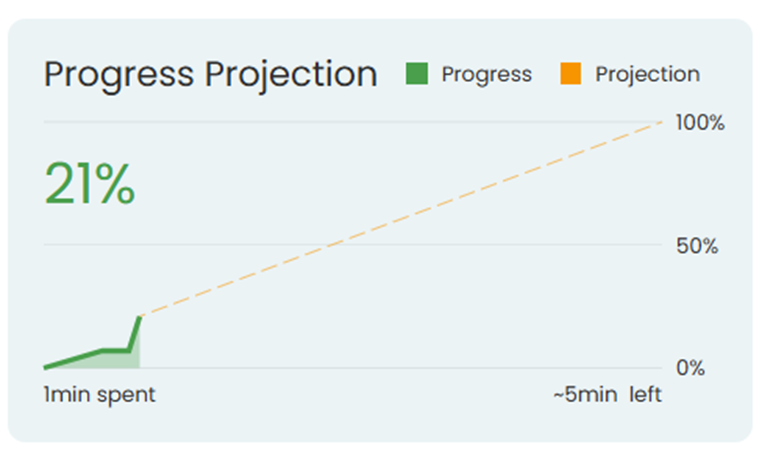Click the 100% axis label

(x=700, y=123)
